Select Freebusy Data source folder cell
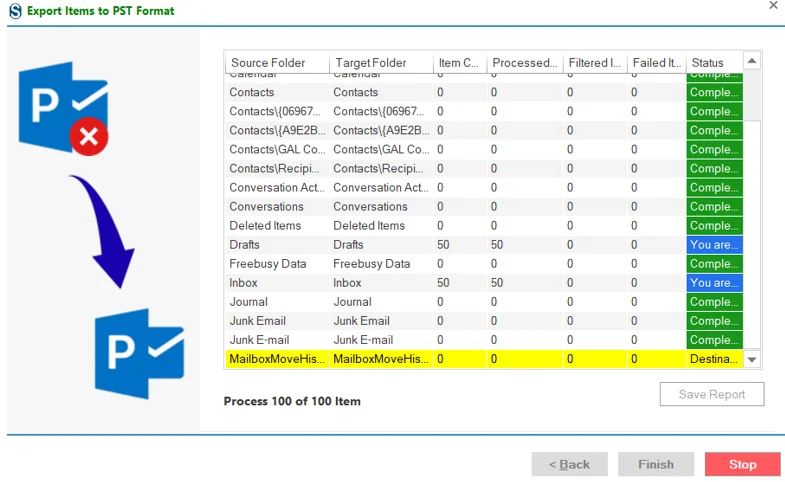This screenshot has width=785, height=482. point(277,263)
